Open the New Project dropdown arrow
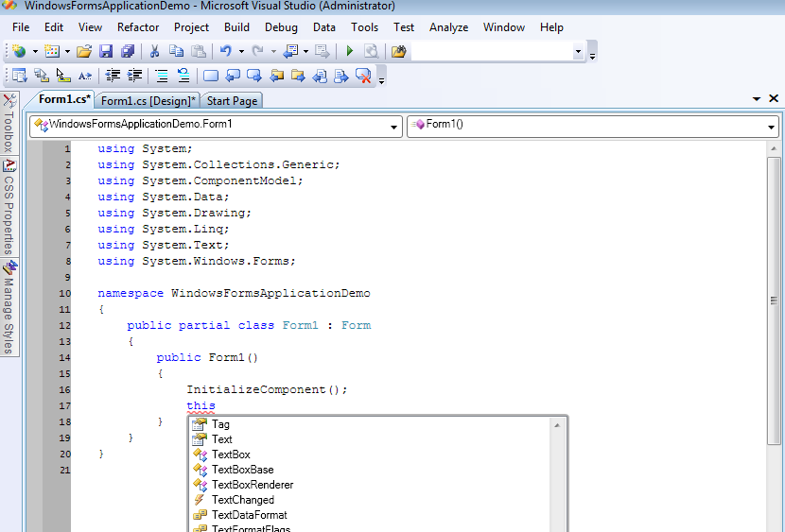The height and width of the screenshot is (532, 785). pos(35,52)
